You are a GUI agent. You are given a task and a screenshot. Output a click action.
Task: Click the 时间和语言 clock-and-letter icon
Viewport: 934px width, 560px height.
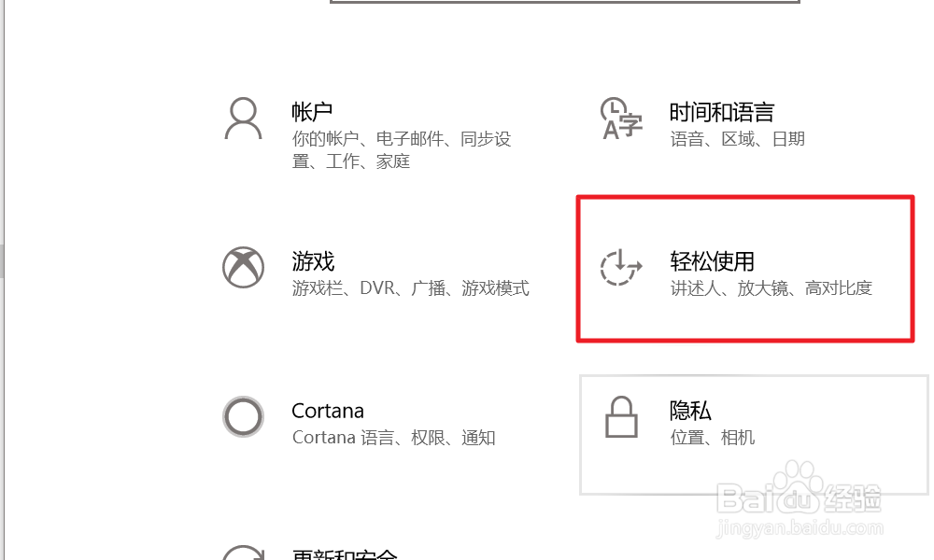621,119
